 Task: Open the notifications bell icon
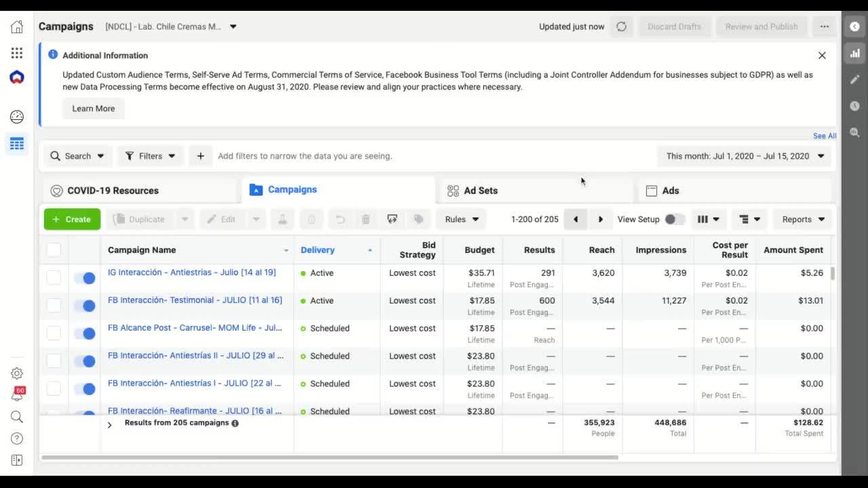click(x=17, y=395)
